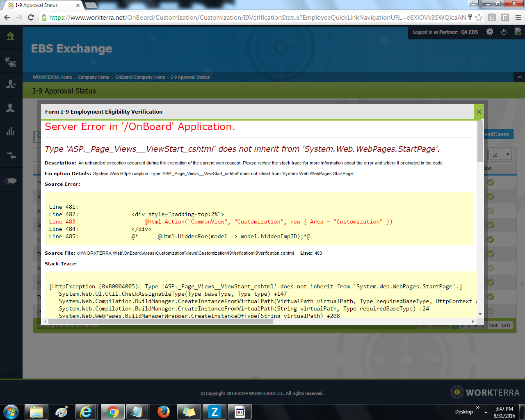This screenshot has height=420, width=525.
Task: Click the power logout icon
Action: (504, 32)
